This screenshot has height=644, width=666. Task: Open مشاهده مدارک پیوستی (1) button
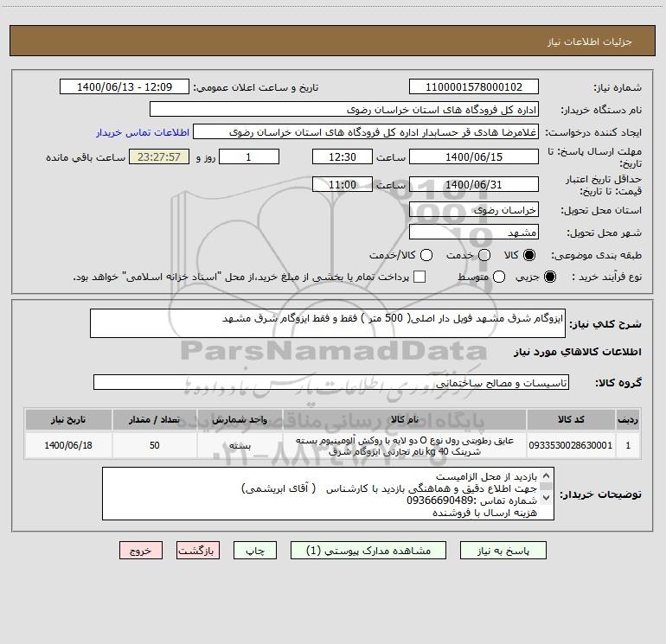368,551
